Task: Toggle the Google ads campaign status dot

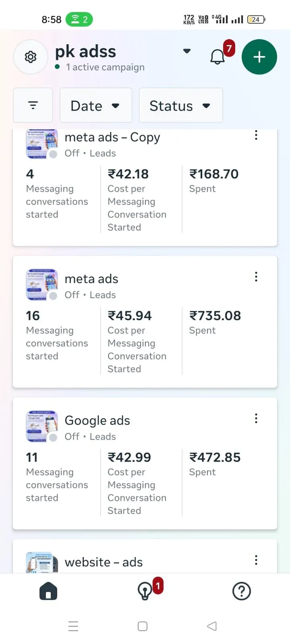Action: click(x=53, y=438)
